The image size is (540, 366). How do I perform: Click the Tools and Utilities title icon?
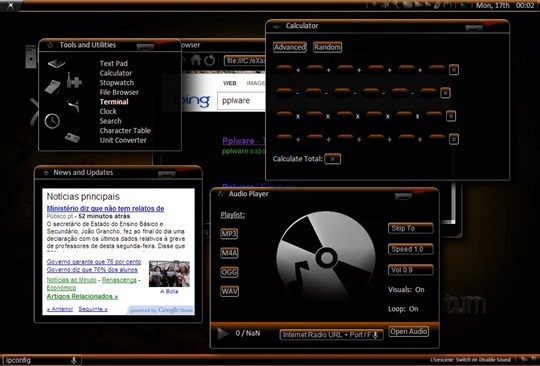coord(50,45)
